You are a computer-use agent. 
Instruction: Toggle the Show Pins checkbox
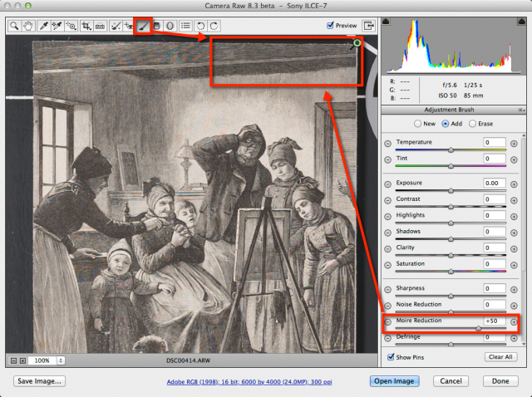(391, 356)
